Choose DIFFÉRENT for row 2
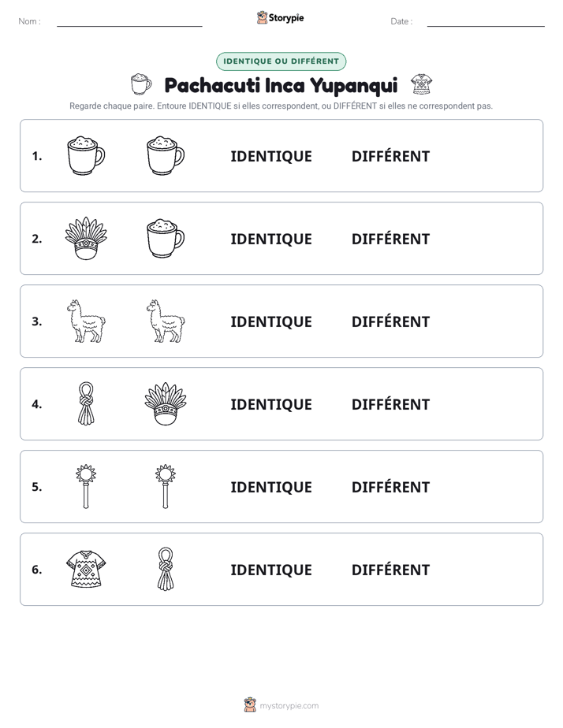 tap(390, 239)
